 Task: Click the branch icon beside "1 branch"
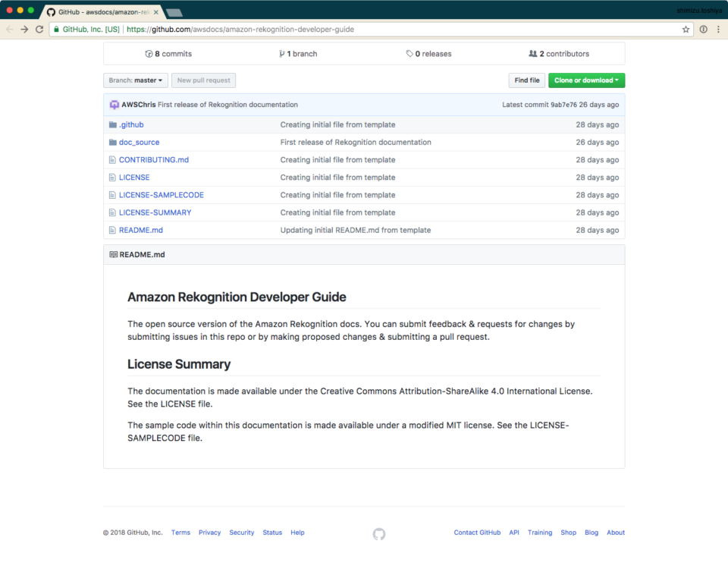click(x=282, y=54)
